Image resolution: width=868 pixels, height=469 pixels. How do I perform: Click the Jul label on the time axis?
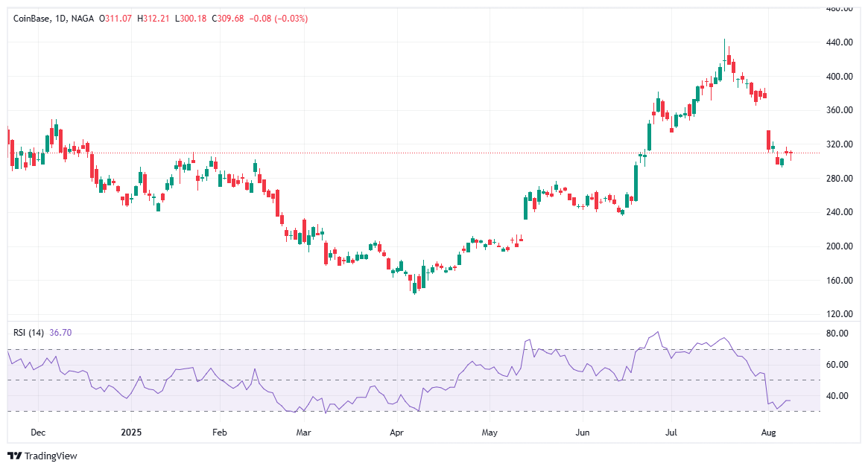(670, 432)
